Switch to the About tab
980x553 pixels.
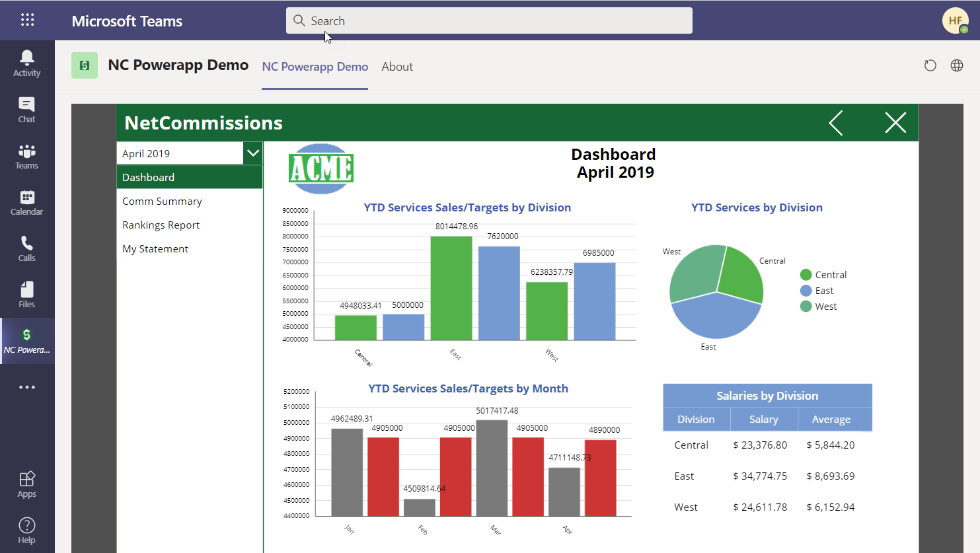(x=396, y=67)
